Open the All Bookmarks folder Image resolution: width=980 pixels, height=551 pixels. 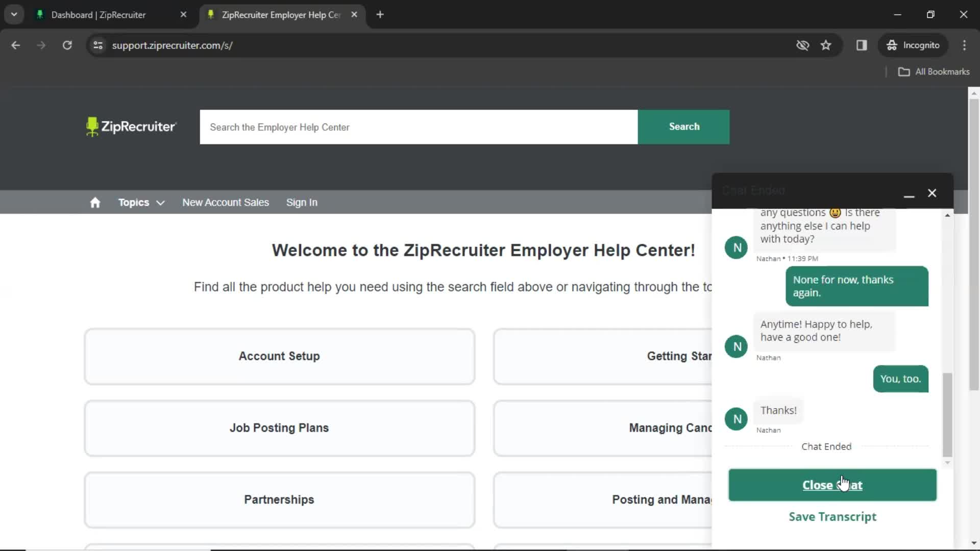tap(934, 72)
